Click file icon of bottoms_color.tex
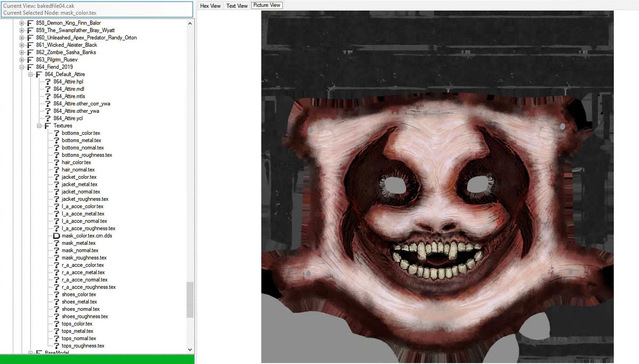 [x=56, y=133]
